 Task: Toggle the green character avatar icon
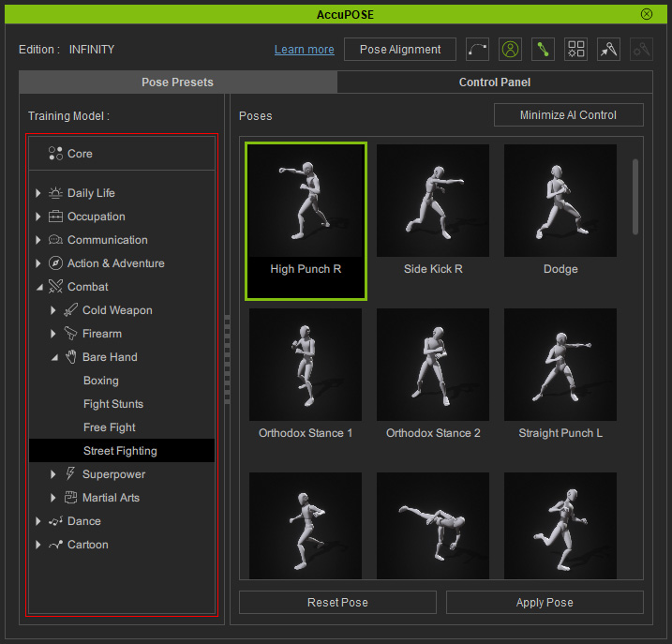pos(510,50)
